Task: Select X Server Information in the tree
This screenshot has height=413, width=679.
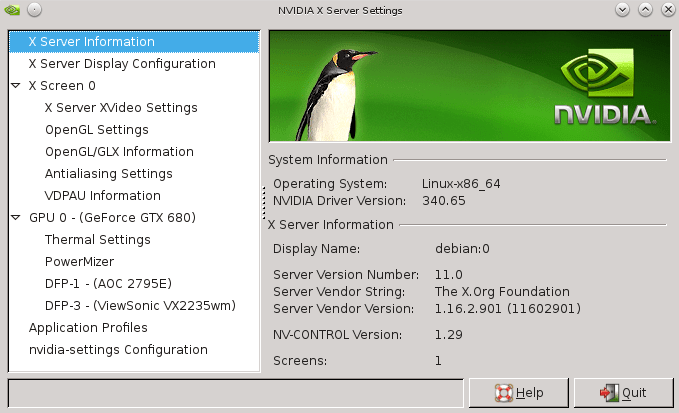Action: tap(134, 42)
